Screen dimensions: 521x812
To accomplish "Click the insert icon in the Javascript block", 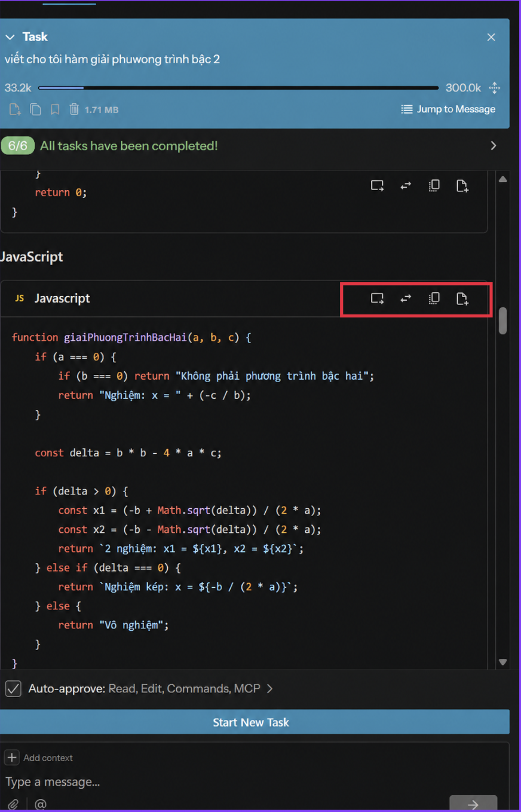I will coord(377,298).
